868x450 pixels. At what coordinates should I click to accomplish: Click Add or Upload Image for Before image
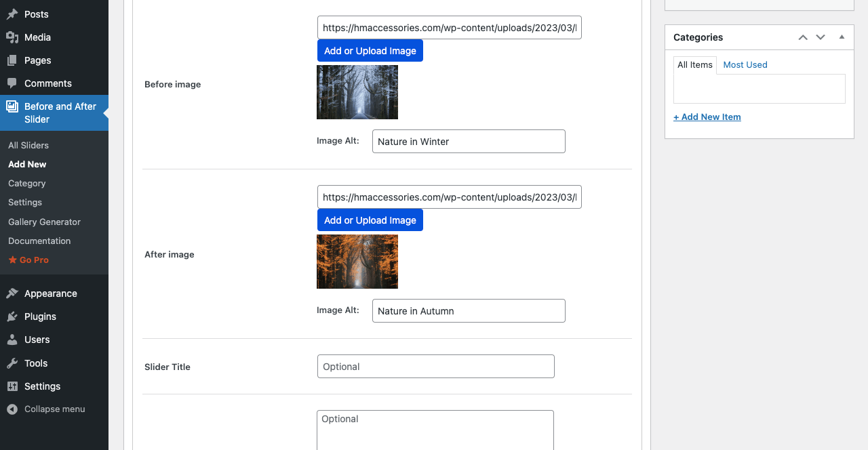[x=370, y=51]
